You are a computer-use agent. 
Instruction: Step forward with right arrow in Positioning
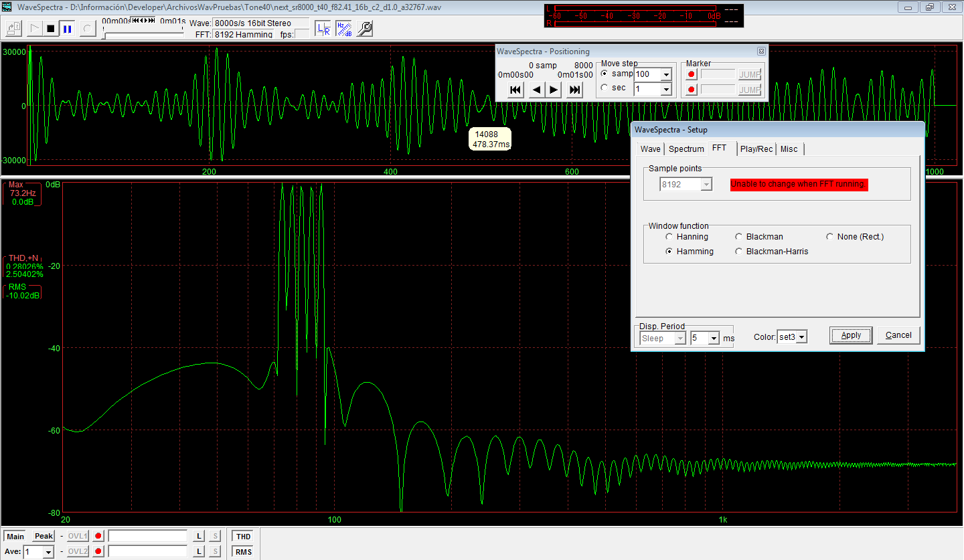[x=553, y=90]
